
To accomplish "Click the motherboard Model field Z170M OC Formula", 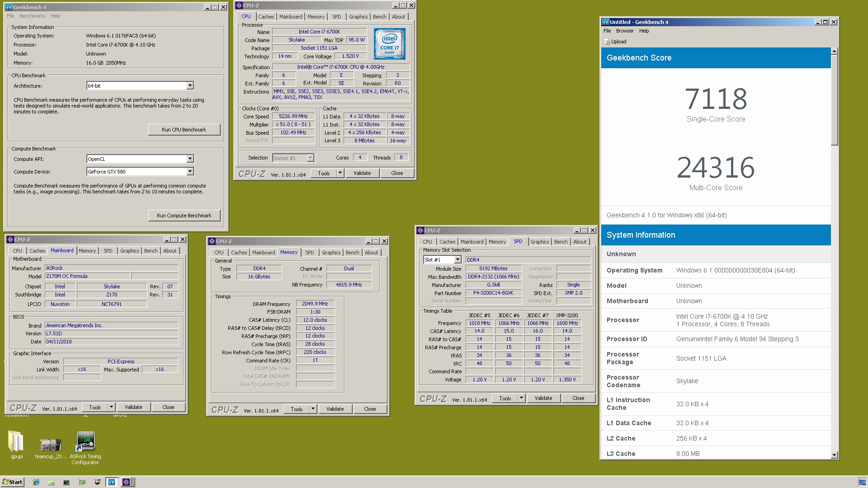I will (87, 277).
